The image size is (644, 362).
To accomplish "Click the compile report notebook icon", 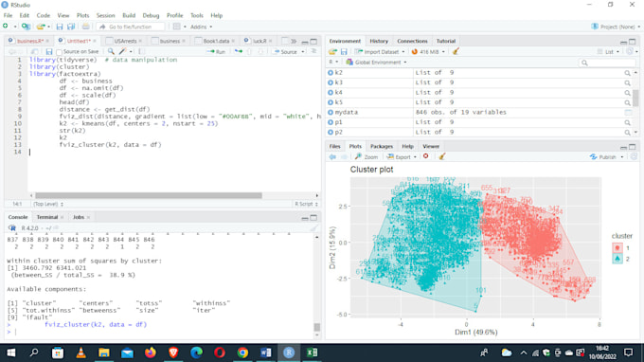I will [141, 52].
